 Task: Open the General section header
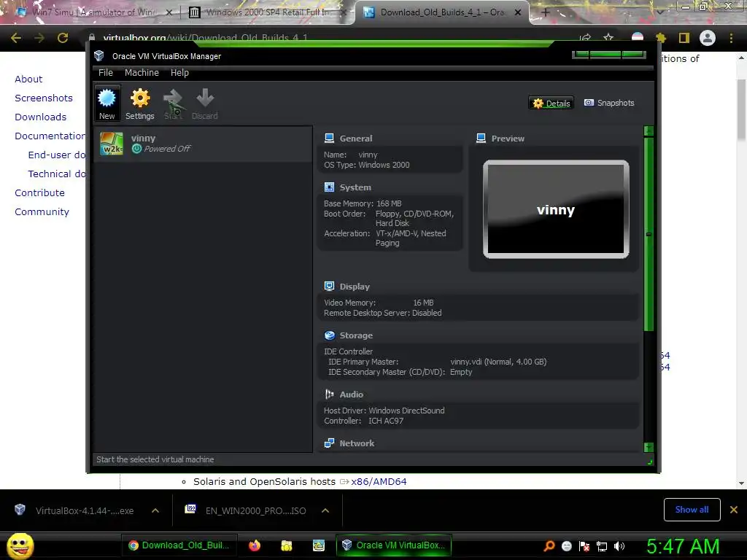(x=356, y=138)
